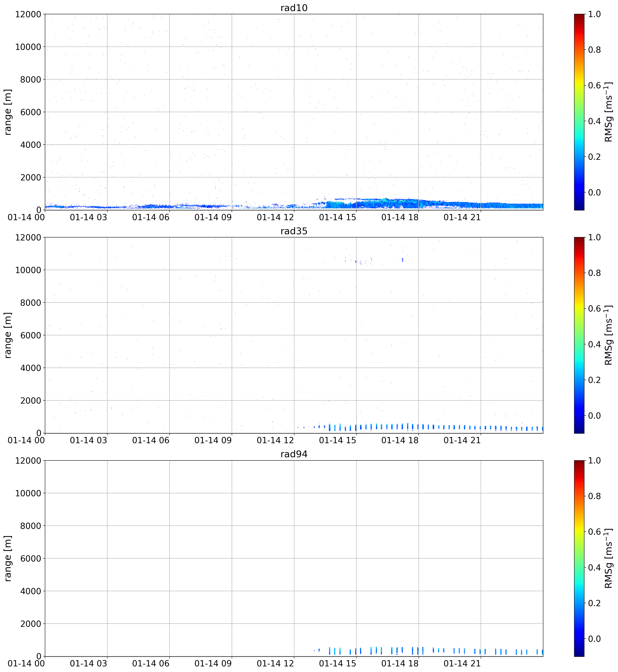
Task: Click '01-14 00' x-tick under rad94
Action: (26, 663)
